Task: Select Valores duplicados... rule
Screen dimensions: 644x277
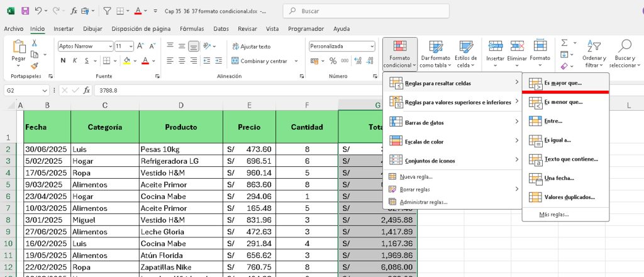Action: (565, 197)
